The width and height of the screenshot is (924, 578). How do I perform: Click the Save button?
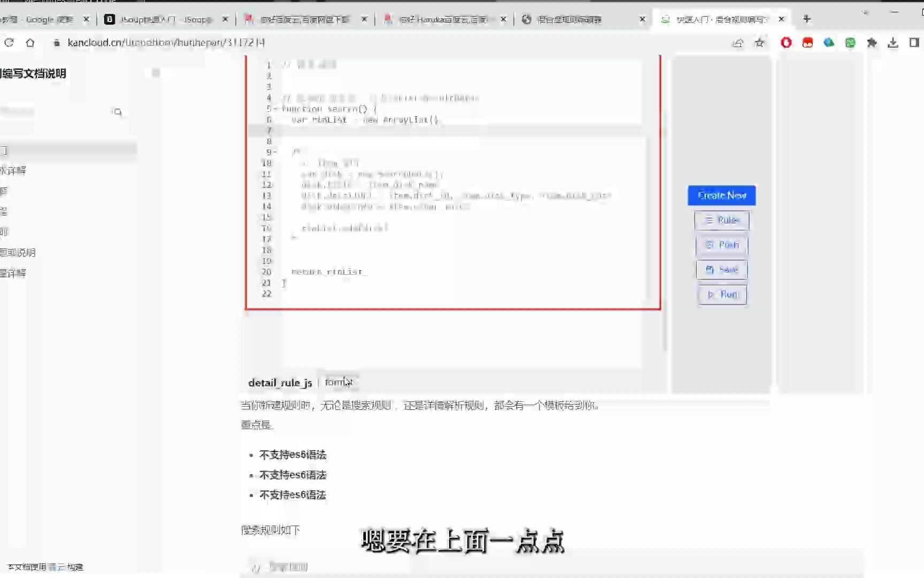coord(722,270)
